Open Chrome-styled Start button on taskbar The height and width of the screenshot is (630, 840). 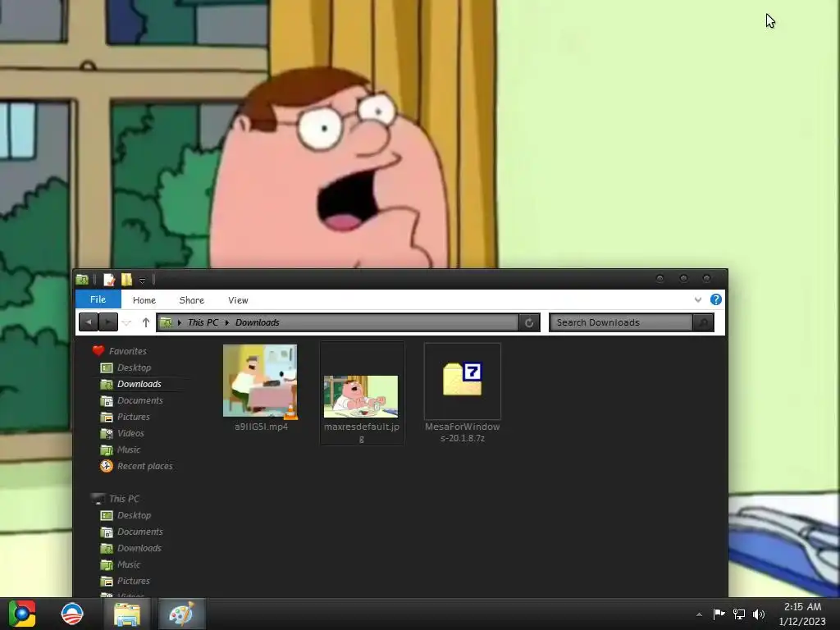click(x=22, y=614)
